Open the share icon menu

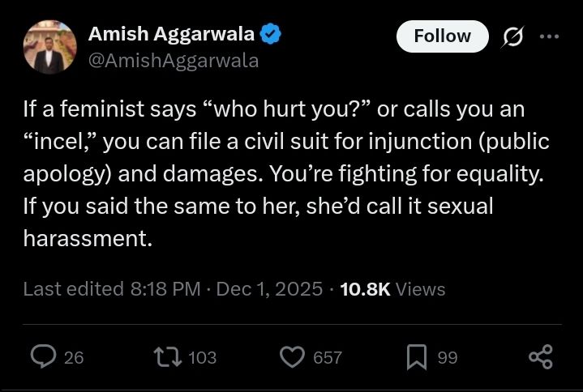[540, 356]
